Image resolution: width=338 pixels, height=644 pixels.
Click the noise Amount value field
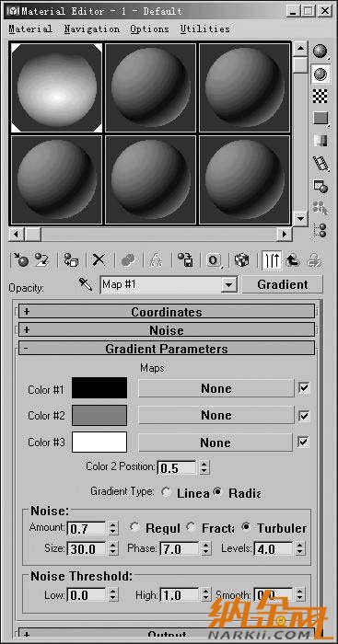[87, 528]
